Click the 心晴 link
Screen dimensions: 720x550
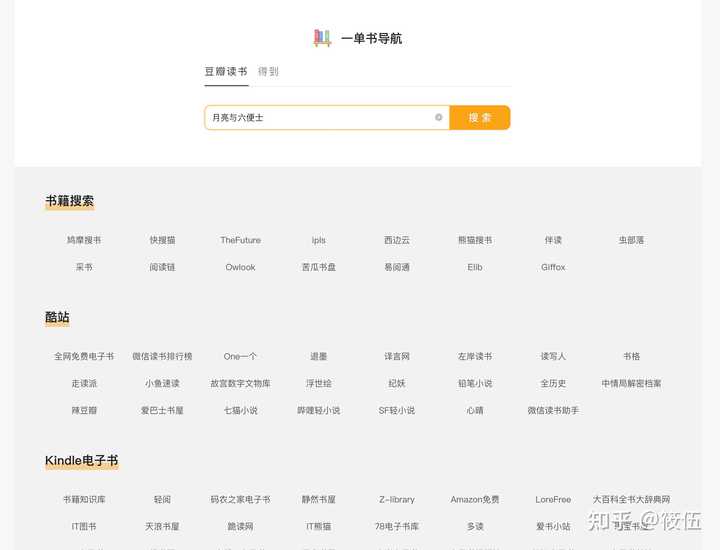point(475,410)
